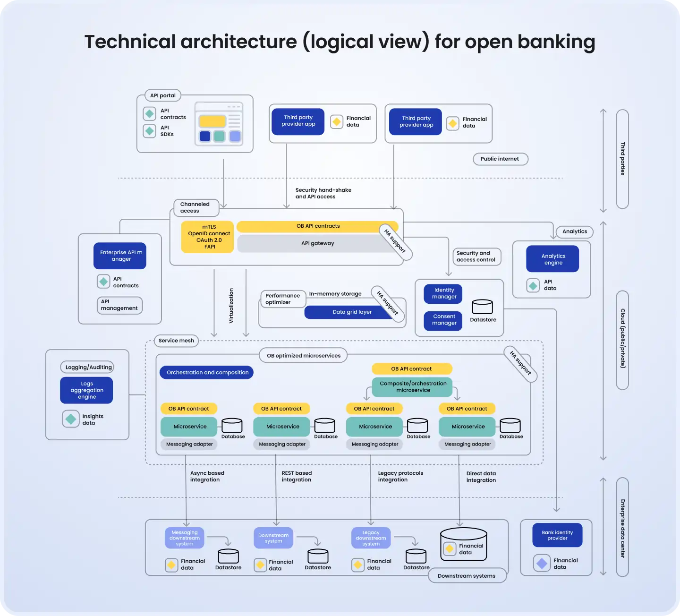Click the Legacy downstream system block
The image size is (680, 616).
point(371,538)
